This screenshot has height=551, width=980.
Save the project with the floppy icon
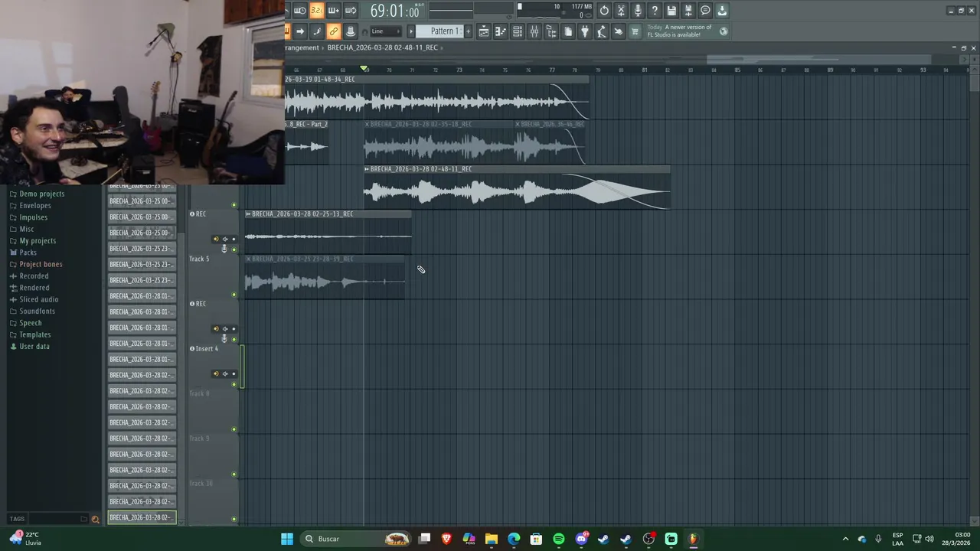pyautogui.click(x=671, y=11)
